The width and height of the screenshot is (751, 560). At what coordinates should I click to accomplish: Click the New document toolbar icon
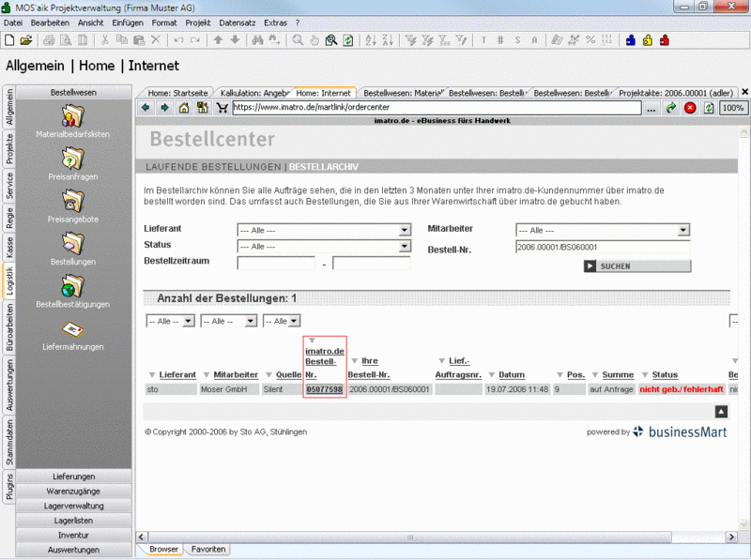9,40
